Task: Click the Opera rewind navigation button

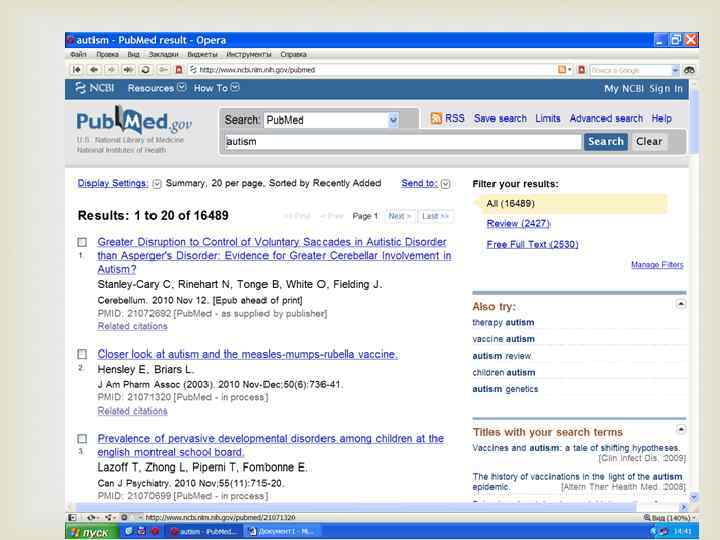Action: pyautogui.click(x=77, y=69)
